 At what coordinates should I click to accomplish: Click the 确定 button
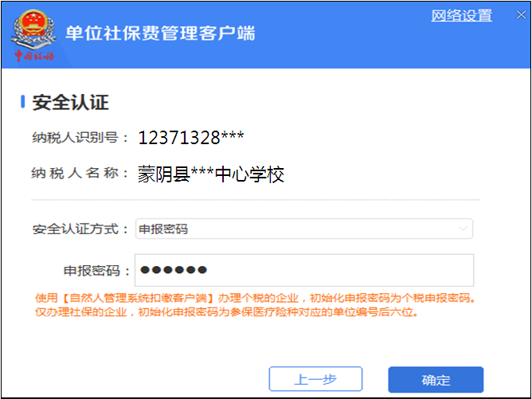coord(436,379)
